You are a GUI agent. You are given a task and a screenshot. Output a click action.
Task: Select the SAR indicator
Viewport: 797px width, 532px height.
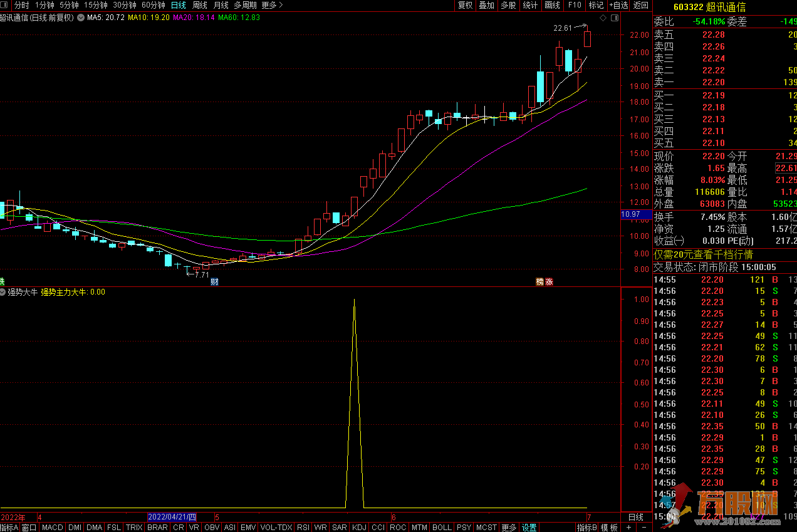(340, 528)
